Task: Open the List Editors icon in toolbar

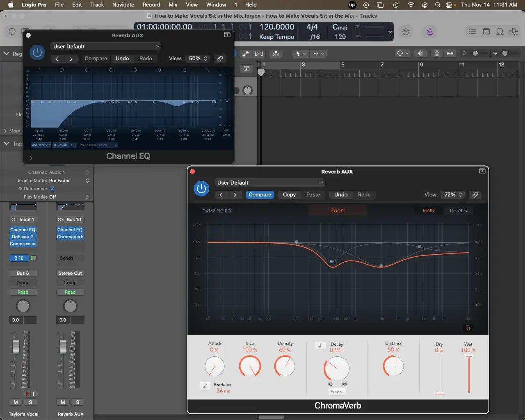Action: 472,32
